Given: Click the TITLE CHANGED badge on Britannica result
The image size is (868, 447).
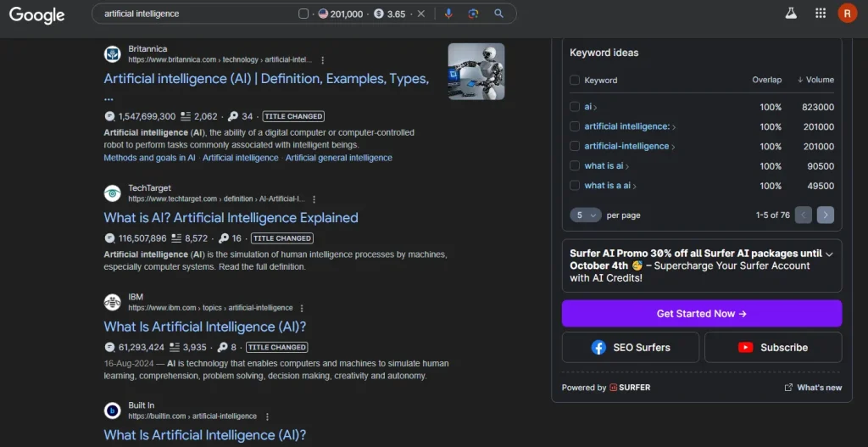Looking at the screenshot, I should pyautogui.click(x=293, y=116).
